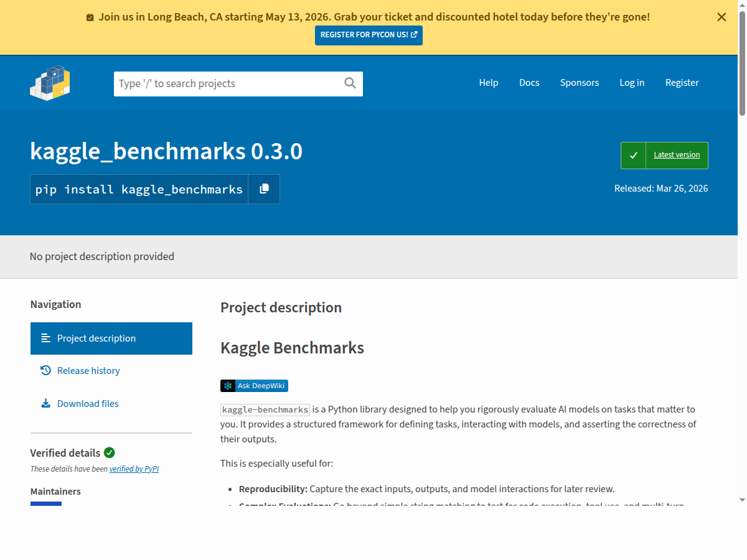Click the green verified details checkmark
This screenshot has height=560, width=747.
[x=110, y=452]
